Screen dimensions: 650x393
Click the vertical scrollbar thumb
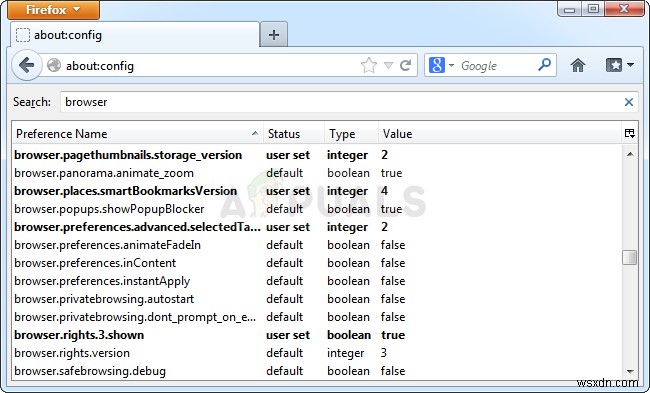[x=630, y=257]
